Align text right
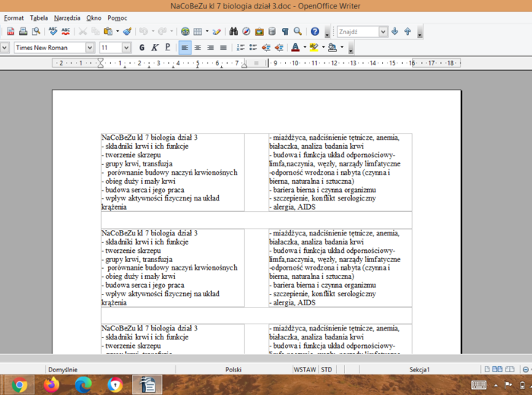This screenshot has height=395, width=532. click(211, 47)
